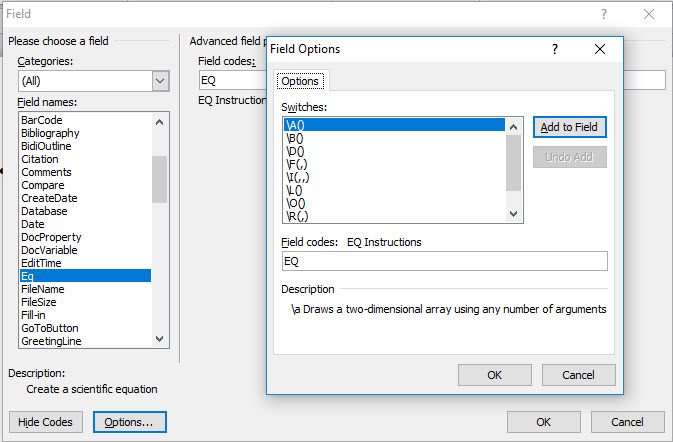Screen dimensions: 673x442
Task: Click Cancel in Field Options dialog
Action: click(x=578, y=375)
